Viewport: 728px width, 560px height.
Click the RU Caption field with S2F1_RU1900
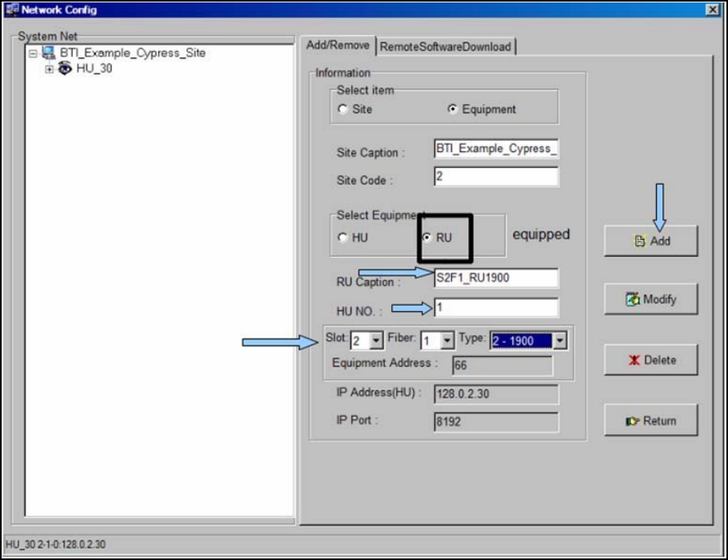tap(496, 278)
